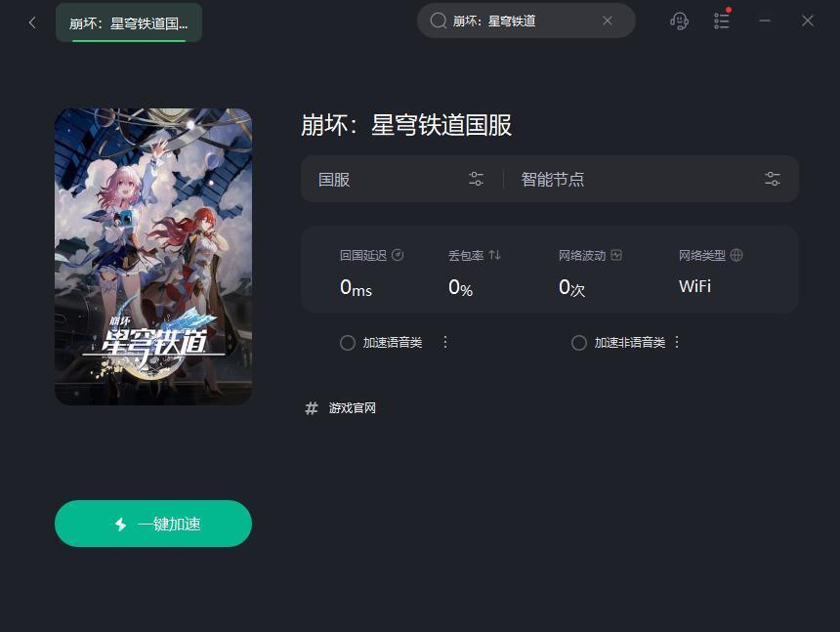This screenshot has height=632, width=840.
Task: Click the Honkai Star Rail cover art
Action: [x=153, y=257]
